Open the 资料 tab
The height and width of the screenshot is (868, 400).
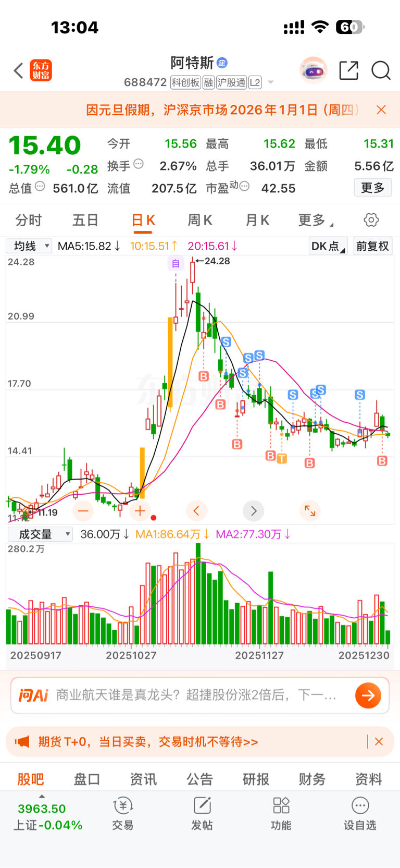click(x=369, y=779)
